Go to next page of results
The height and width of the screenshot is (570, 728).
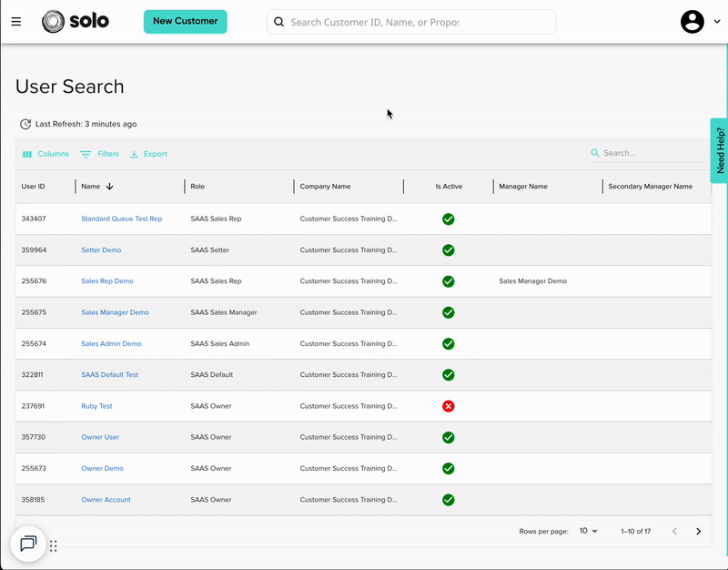698,531
